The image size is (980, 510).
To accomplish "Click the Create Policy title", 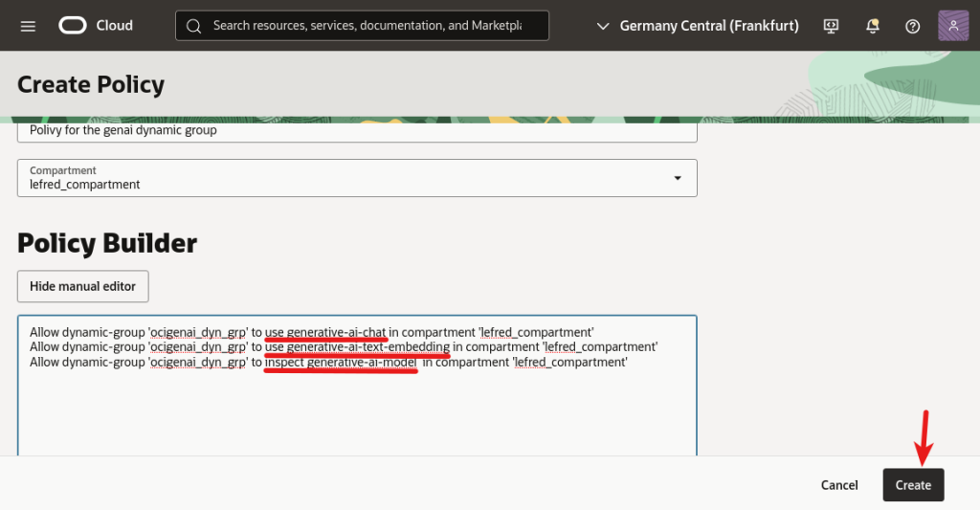I will 91,84.
